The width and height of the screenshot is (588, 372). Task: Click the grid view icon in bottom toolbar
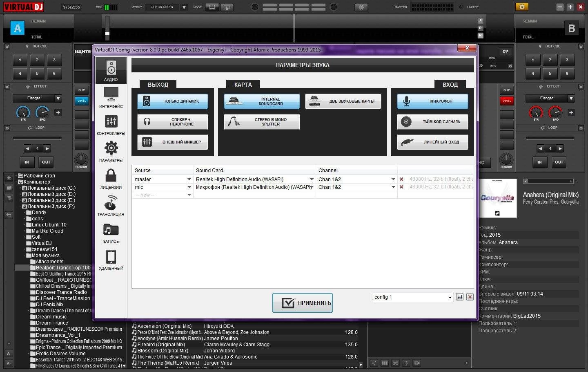click(385, 363)
